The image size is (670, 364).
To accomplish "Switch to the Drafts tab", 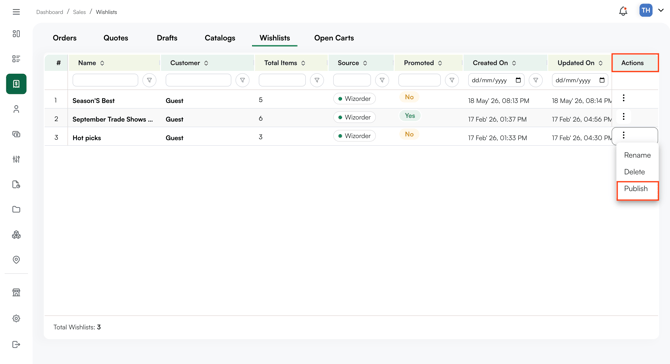I will 167,38.
